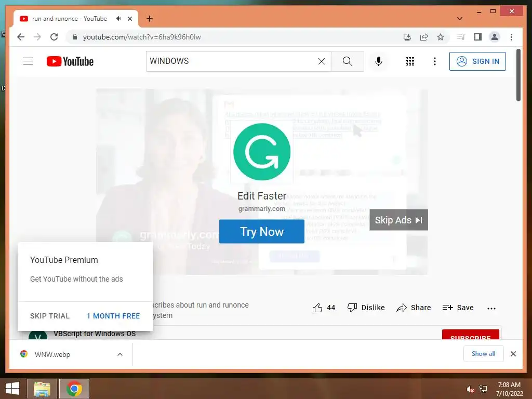This screenshot has height=399, width=532.
Task: Expand the tab search chevron
Action: [460, 19]
